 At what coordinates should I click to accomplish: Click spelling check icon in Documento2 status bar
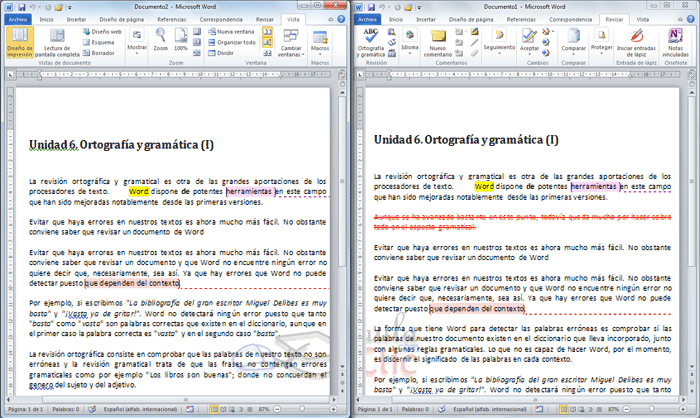(92, 409)
